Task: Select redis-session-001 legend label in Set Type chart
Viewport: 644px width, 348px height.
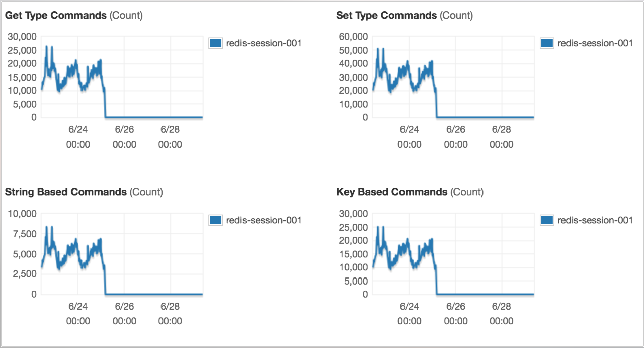Action: 595,43
